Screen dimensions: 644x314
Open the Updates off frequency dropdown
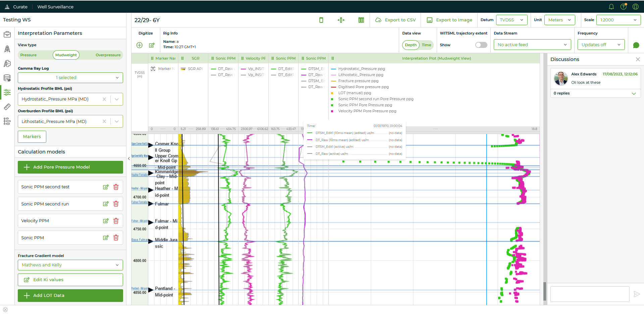point(601,45)
